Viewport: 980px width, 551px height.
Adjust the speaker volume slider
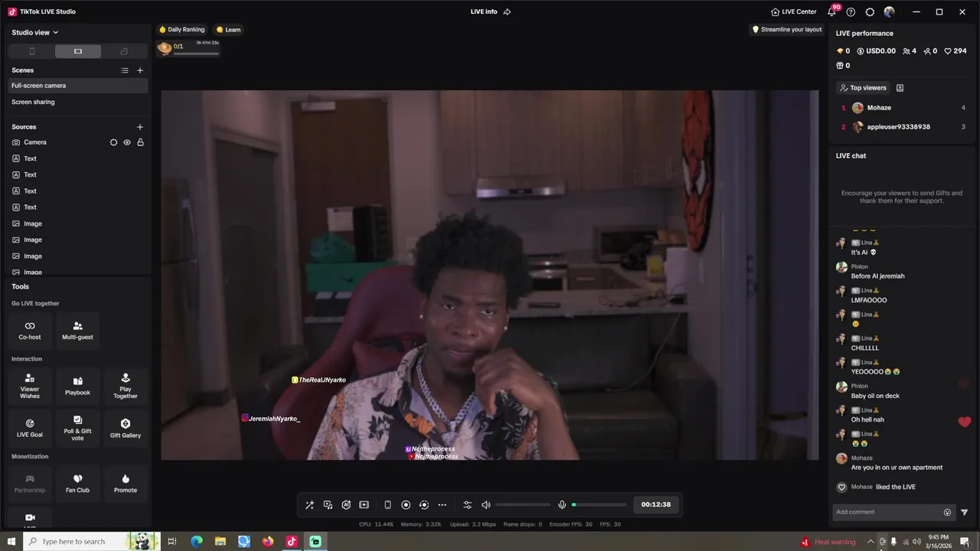(x=523, y=505)
